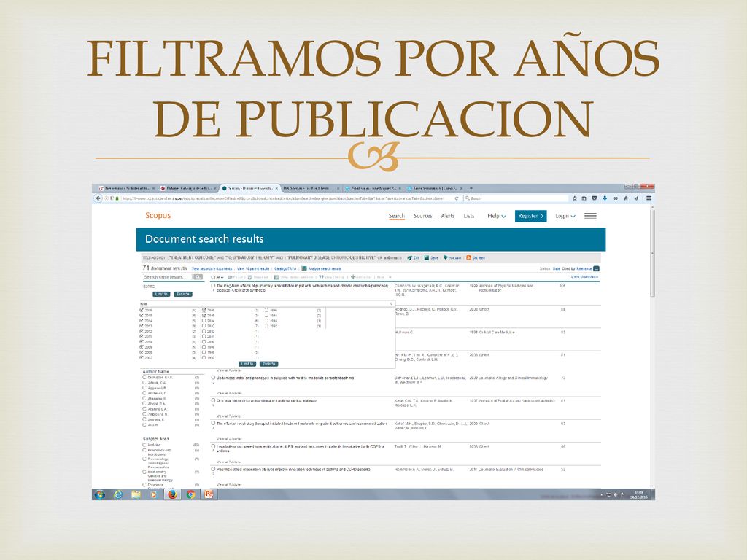Click the Edit query pencil icon
Screen dimensions: 747x560
point(410,257)
